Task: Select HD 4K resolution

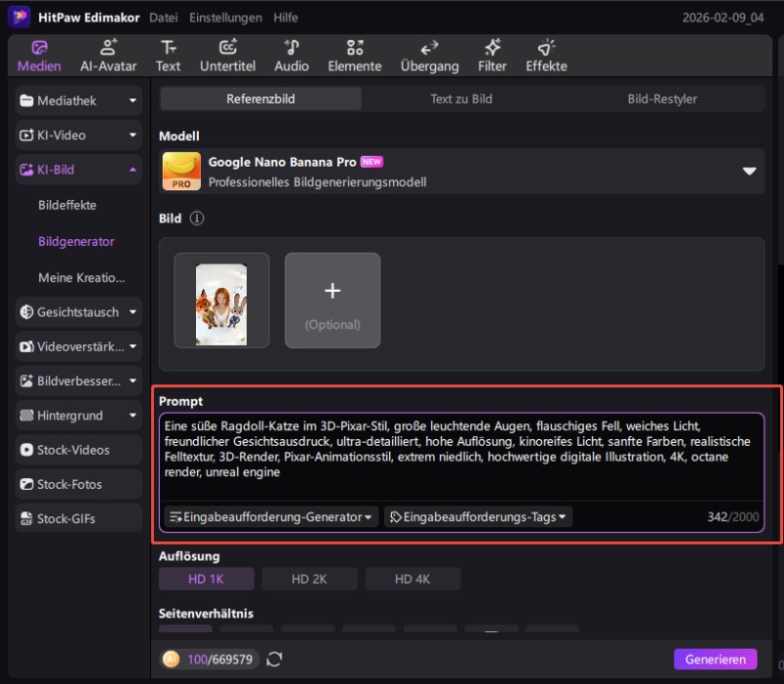Action: (413, 579)
